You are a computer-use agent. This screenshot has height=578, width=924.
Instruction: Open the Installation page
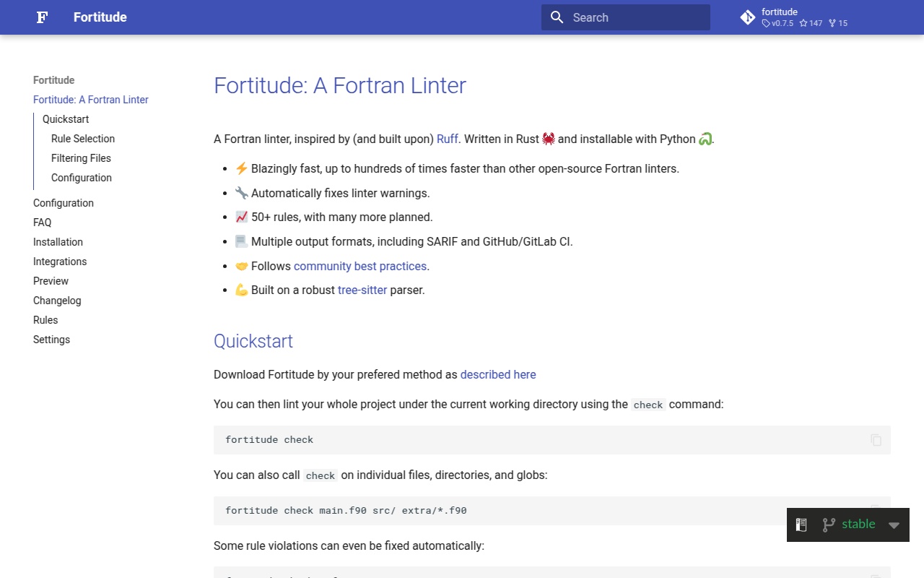pyautogui.click(x=58, y=242)
